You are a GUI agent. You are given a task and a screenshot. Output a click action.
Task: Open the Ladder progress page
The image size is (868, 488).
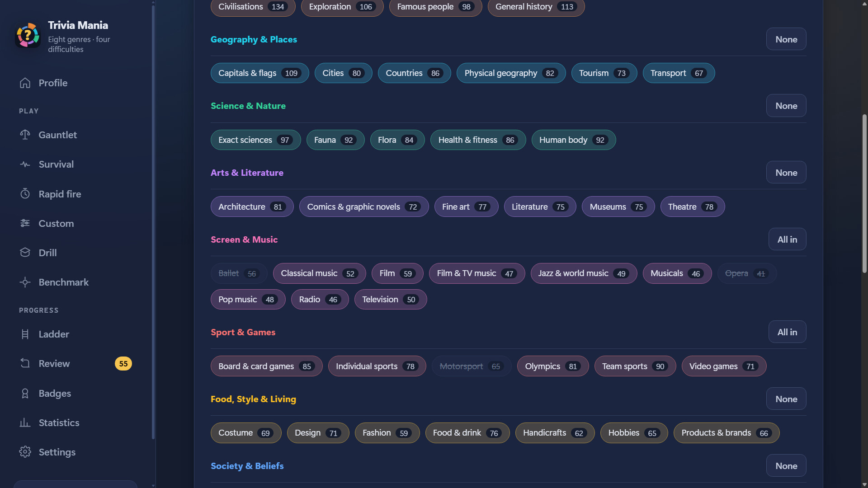[75, 334]
